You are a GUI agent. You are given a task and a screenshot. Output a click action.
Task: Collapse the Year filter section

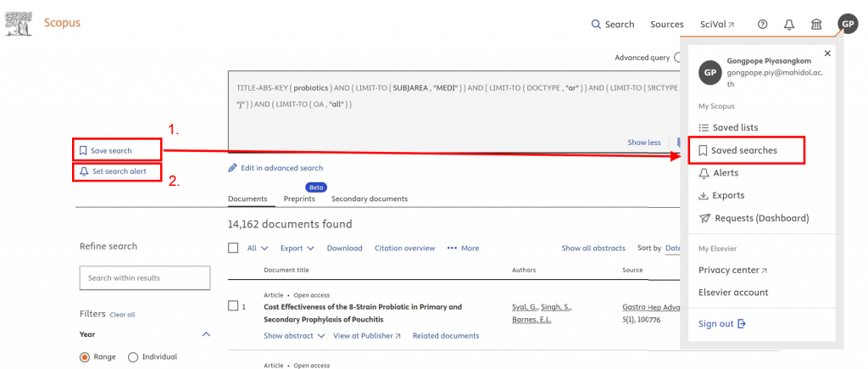pos(204,334)
